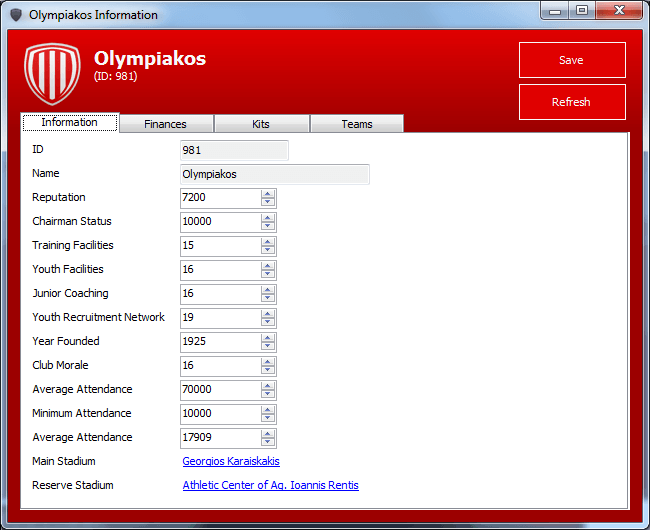Decrease Youth Facilities with down arrow
Screen dimensions: 650x530
(x=268, y=274)
